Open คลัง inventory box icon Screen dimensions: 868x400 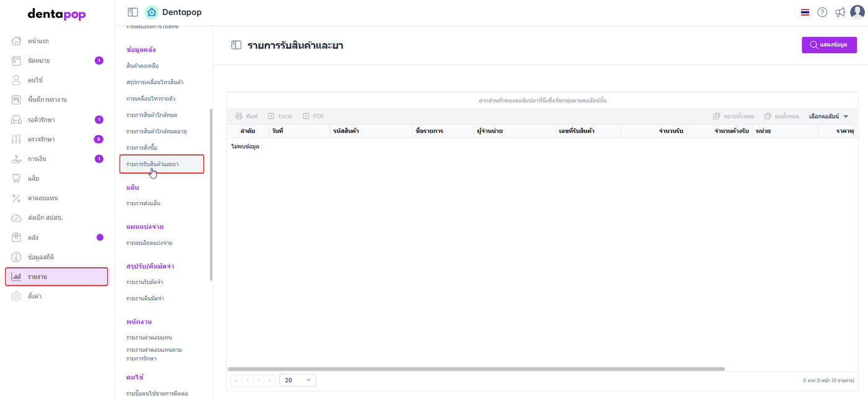coord(17,238)
